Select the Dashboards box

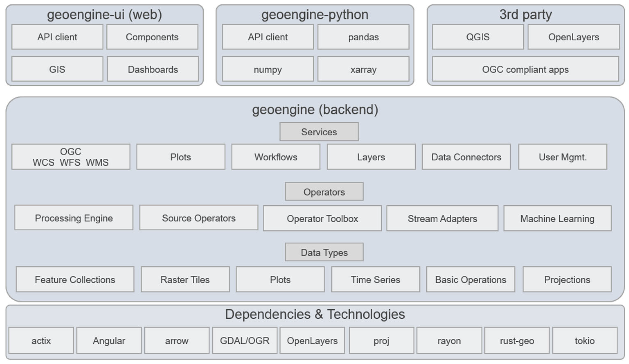pos(153,69)
